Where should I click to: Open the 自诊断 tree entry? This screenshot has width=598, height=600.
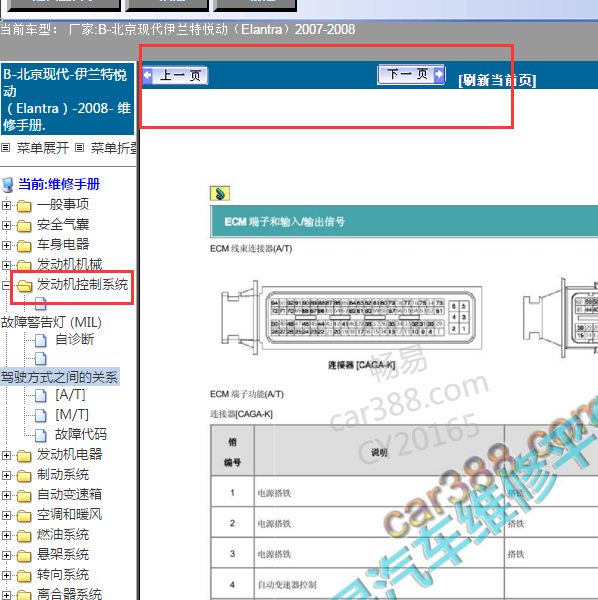pos(75,339)
